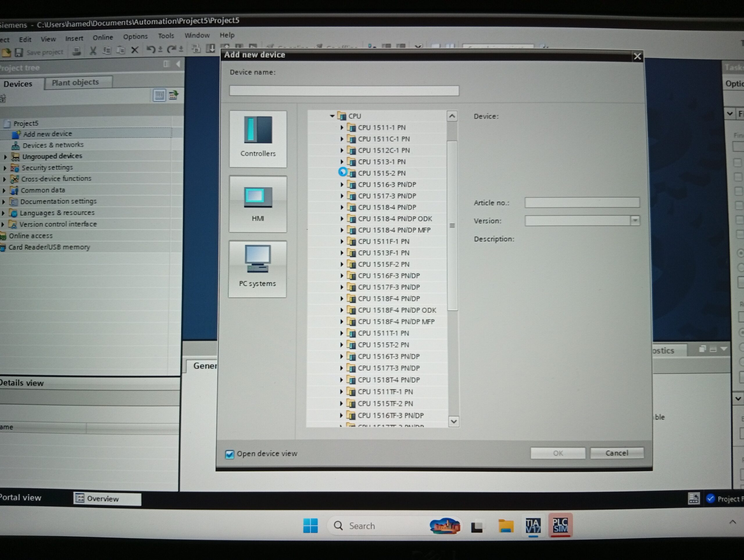Open Task View on the taskbar
This screenshot has height=560, width=744.
pyautogui.click(x=477, y=527)
